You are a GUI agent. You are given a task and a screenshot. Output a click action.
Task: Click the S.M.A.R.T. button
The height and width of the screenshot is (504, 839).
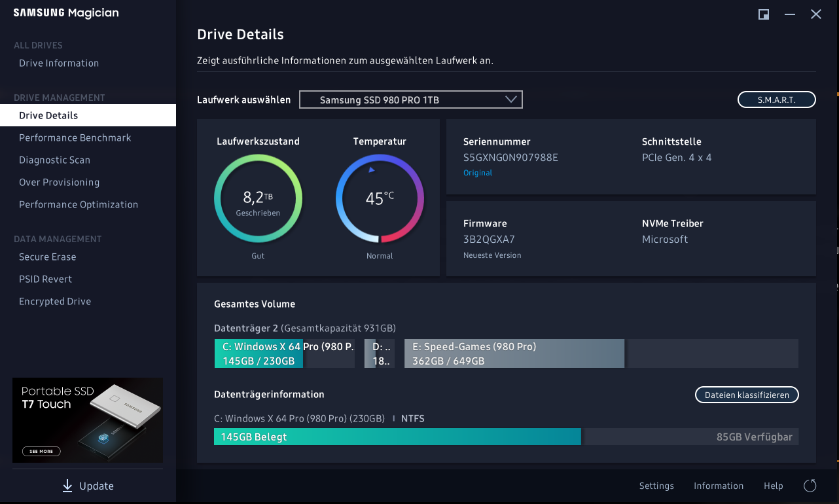776,99
